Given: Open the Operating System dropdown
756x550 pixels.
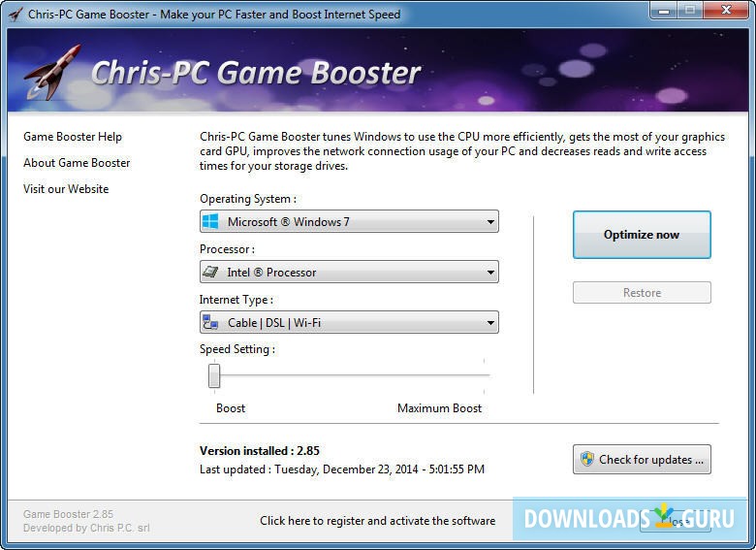Looking at the screenshot, I should point(349,221).
